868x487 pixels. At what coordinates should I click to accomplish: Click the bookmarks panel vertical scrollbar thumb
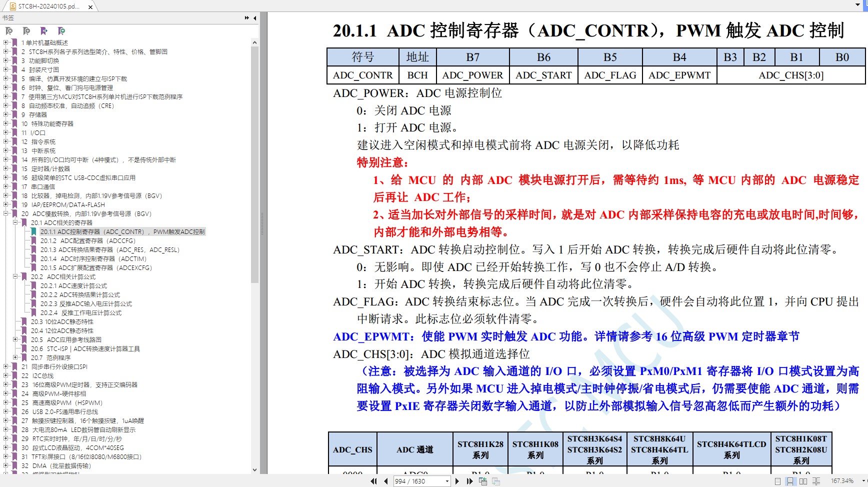[x=254, y=165]
